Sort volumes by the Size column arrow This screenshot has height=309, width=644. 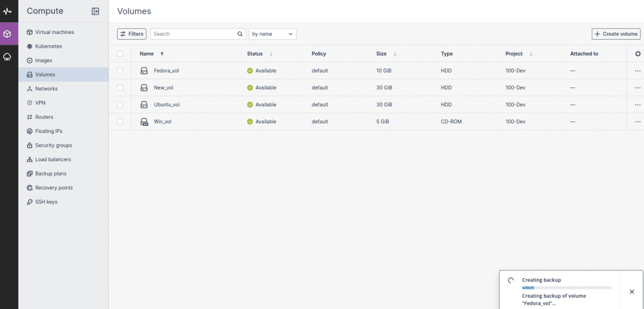coord(395,54)
